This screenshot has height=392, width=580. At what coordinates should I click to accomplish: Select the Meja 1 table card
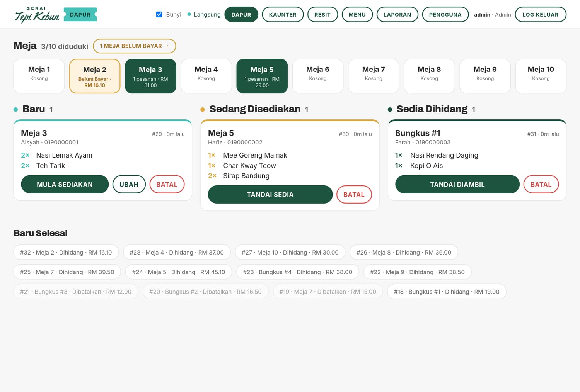tap(39, 76)
